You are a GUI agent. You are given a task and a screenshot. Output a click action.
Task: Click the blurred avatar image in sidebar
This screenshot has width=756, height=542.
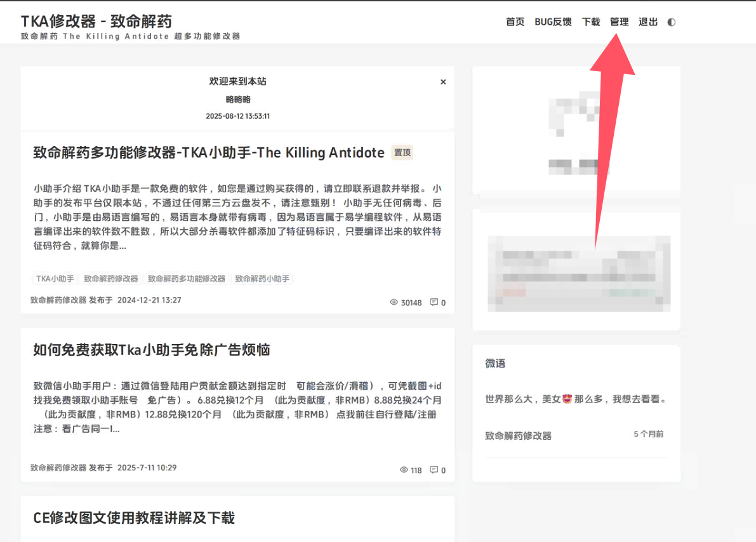576,113
